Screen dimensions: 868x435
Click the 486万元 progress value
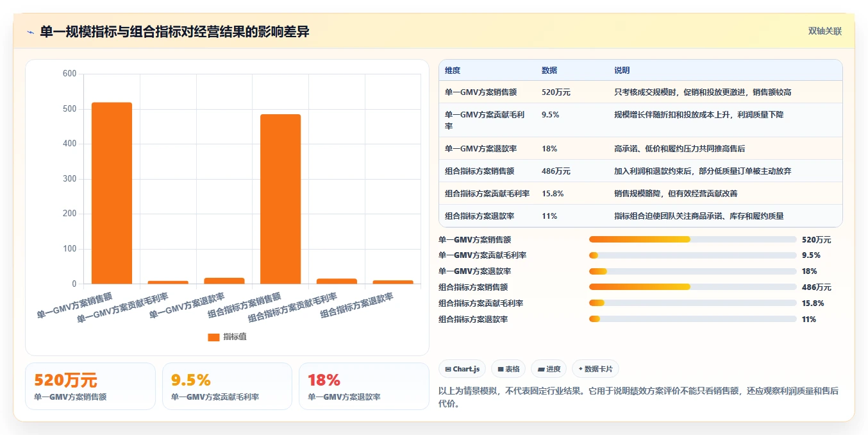point(817,287)
